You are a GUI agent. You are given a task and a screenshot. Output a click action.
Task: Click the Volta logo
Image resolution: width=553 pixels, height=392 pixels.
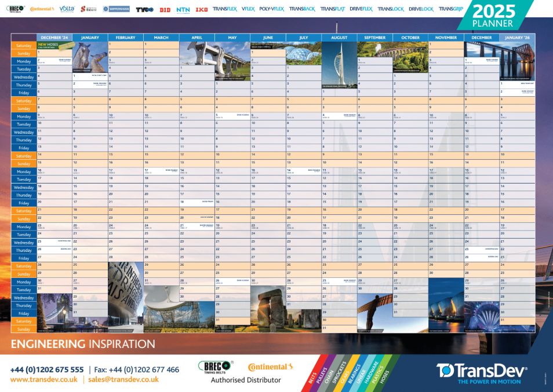[67, 9]
